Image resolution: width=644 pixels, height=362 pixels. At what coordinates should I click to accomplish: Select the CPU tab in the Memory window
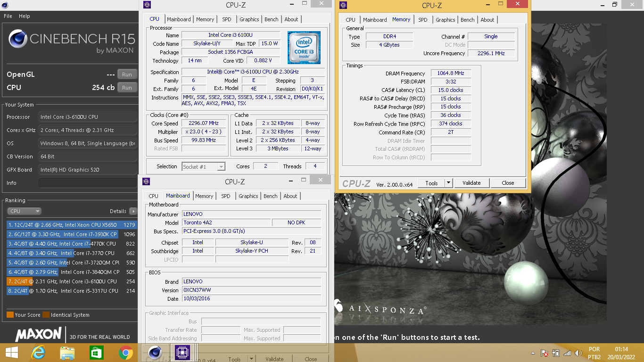(351, 20)
